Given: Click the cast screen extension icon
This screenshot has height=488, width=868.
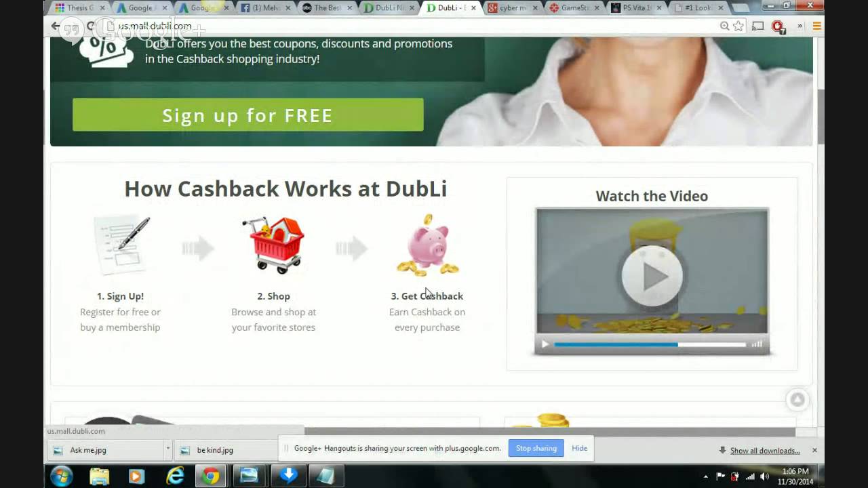Looking at the screenshot, I should (x=758, y=26).
